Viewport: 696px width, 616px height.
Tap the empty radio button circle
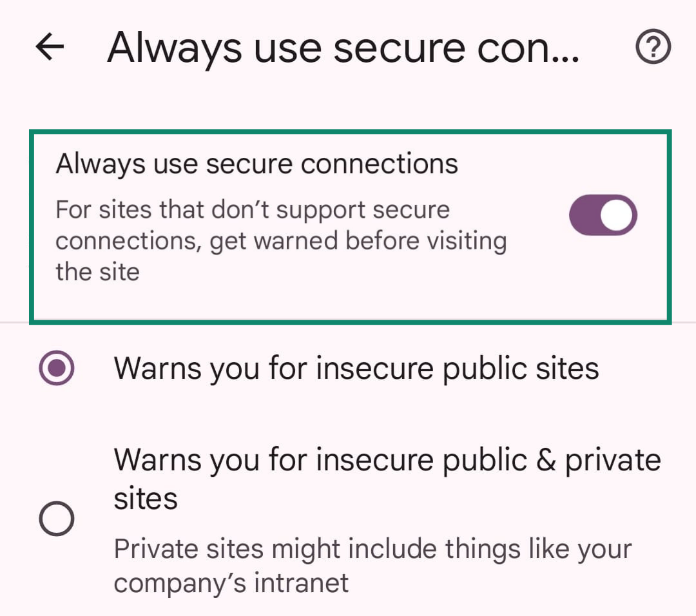point(56,517)
